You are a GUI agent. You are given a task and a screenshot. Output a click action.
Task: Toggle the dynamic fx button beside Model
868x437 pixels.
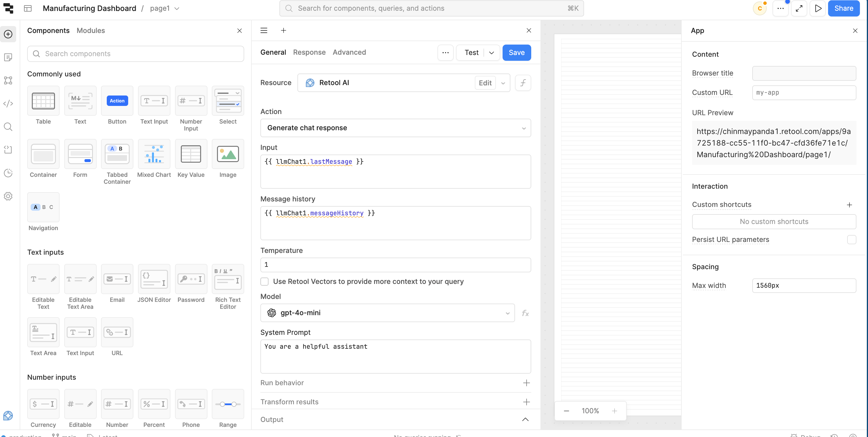tap(525, 313)
